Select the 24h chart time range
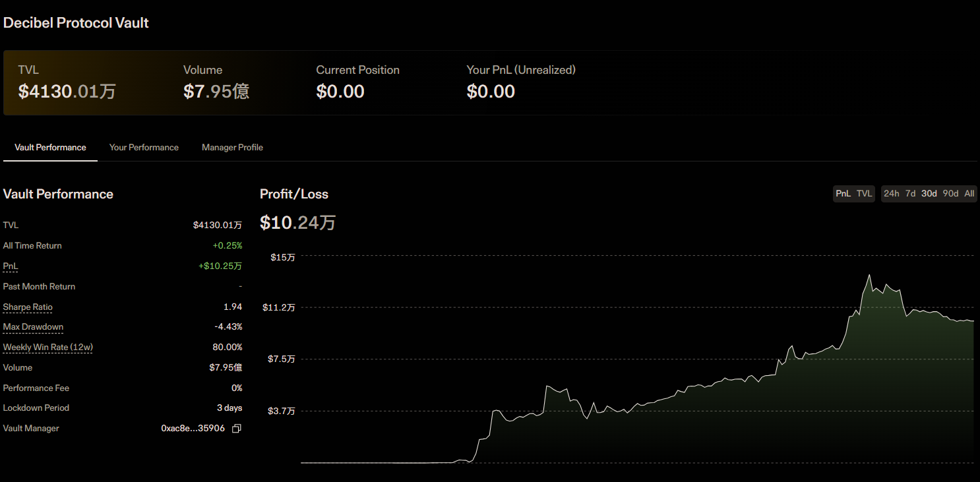Screen dimensions: 980x482 tap(891, 194)
